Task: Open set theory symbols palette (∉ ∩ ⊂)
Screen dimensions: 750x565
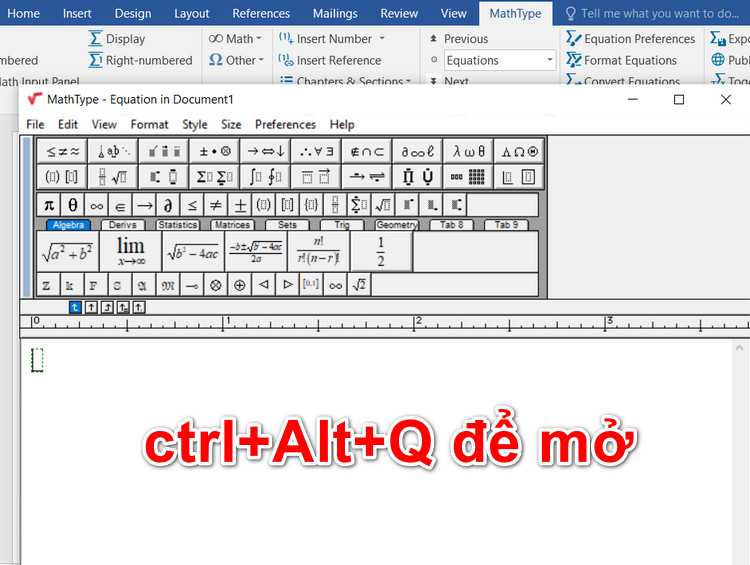Action: pos(367,152)
